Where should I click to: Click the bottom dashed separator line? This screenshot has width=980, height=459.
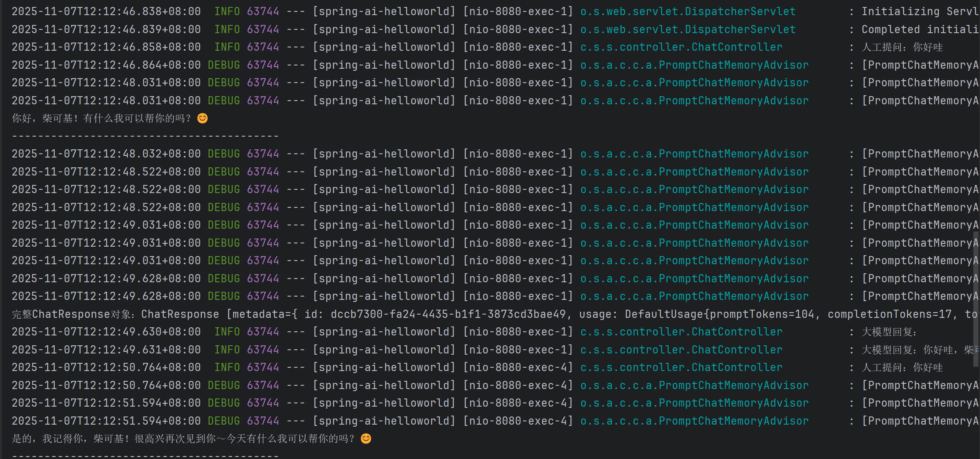coord(145,455)
